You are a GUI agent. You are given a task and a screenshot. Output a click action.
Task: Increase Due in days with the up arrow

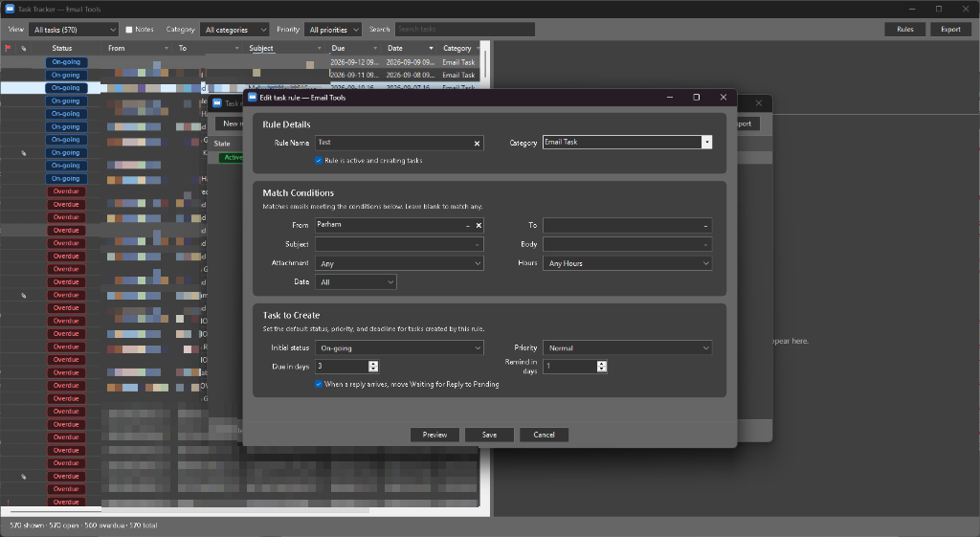(373, 363)
